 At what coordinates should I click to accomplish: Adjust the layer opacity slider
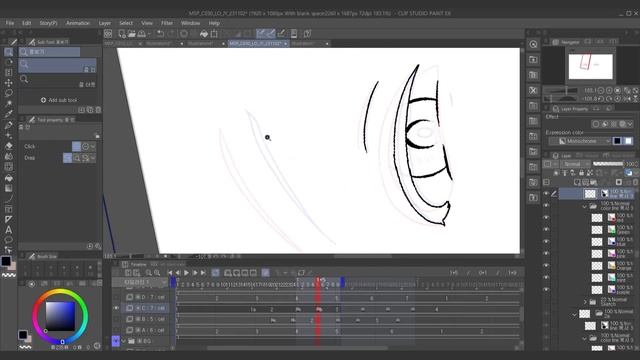tap(608, 164)
